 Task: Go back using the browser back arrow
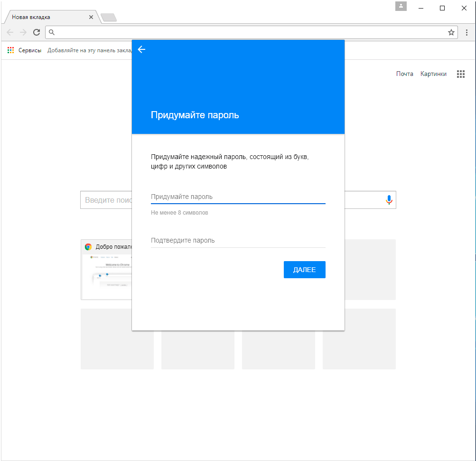[10, 32]
